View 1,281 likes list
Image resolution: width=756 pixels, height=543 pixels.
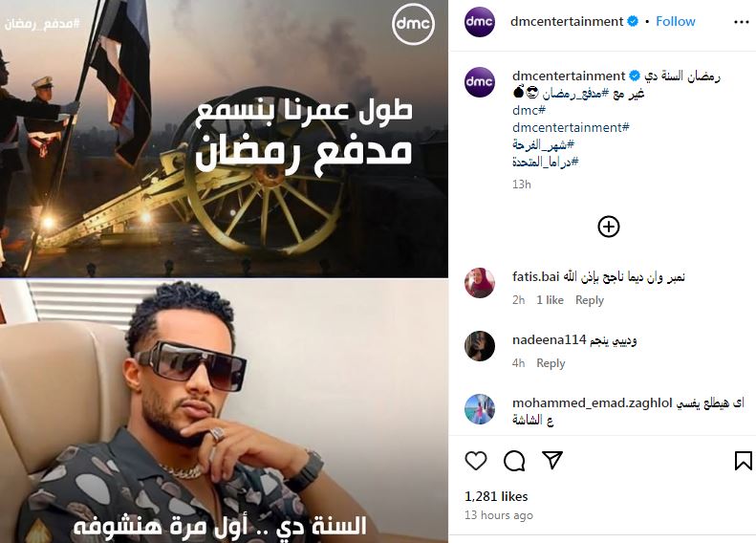[496, 496]
